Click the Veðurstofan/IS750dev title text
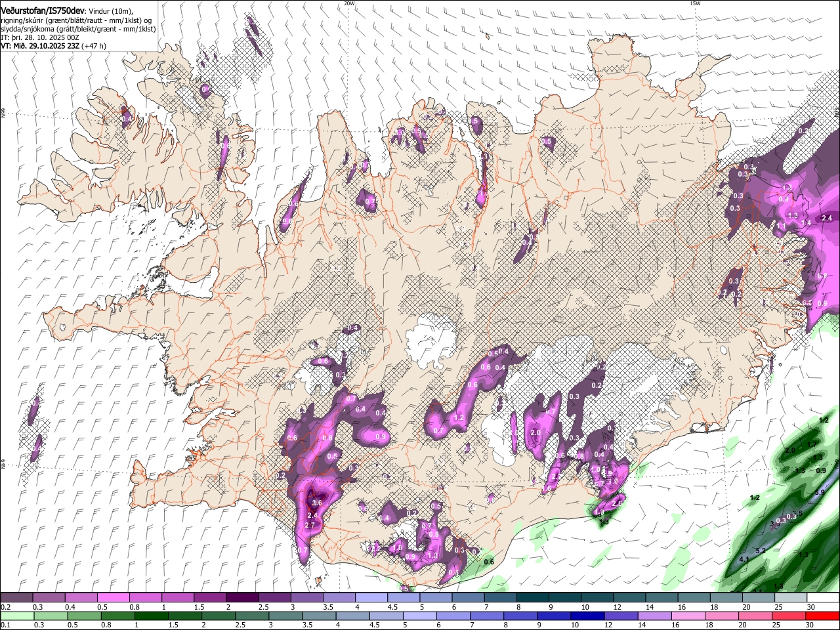Image resolution: width=840 pixels, height=630 pixels. [x=43, y=12]
